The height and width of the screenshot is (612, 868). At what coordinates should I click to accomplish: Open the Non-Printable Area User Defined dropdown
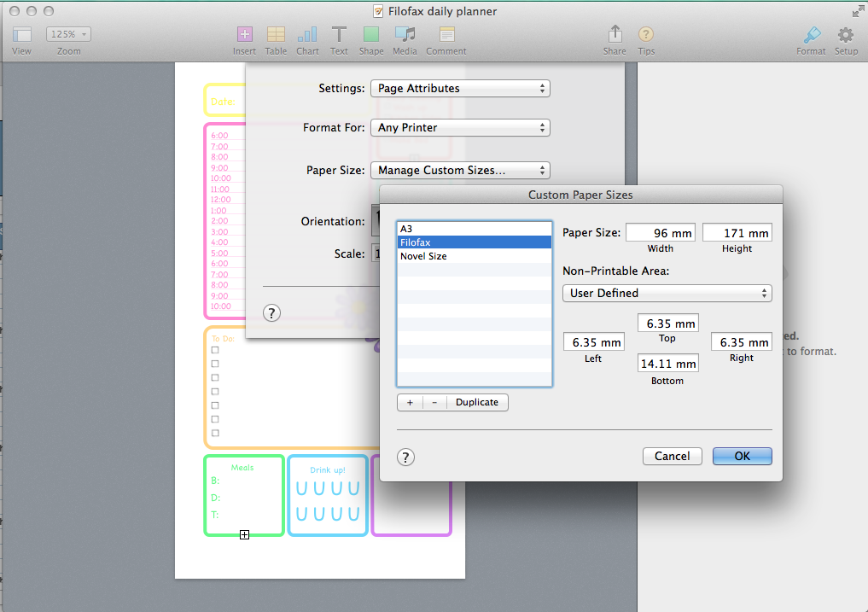[x=667, y=294]
